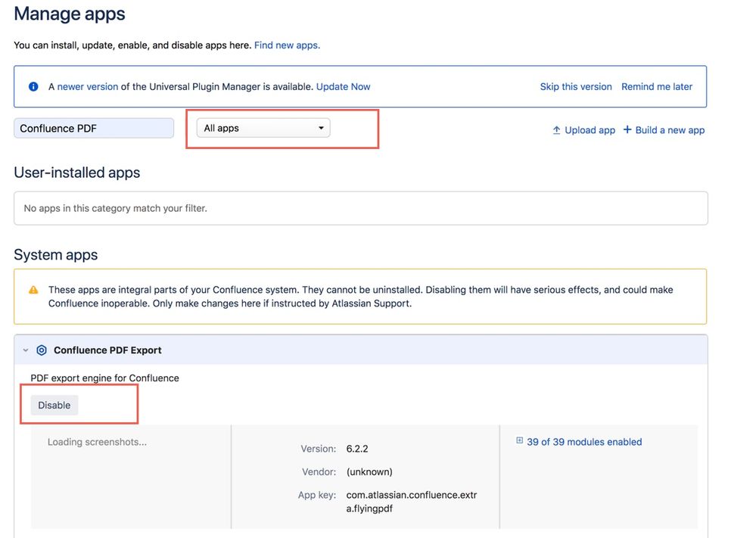This screenshot has height=538, width=756.
Task: Click the Confluence PDF Export app icon
Action: click(42, 350)
